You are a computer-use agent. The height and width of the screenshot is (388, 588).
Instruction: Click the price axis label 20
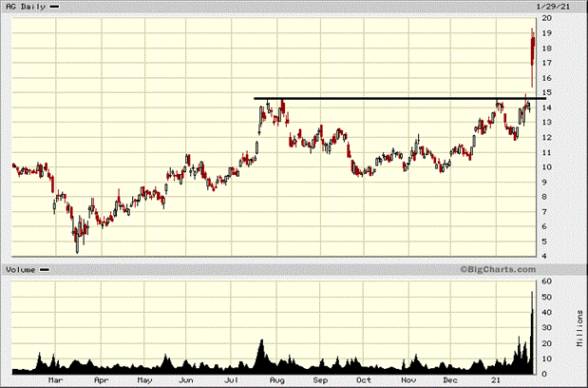click(x=547, y=18)
